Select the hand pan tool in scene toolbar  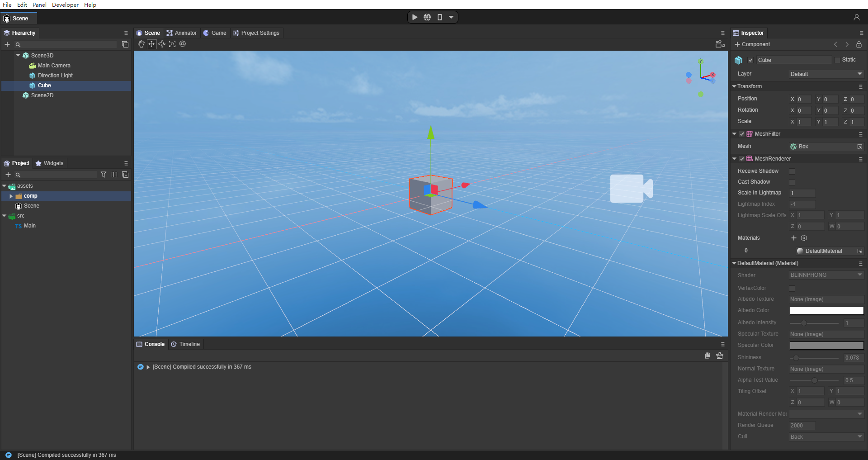click(x=141, y=44)
